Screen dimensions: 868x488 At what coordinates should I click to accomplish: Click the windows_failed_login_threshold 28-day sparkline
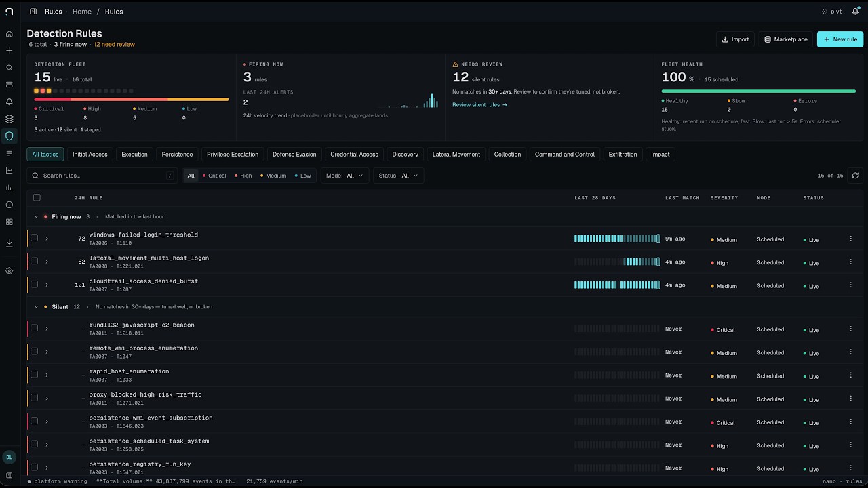coord(617,239)
